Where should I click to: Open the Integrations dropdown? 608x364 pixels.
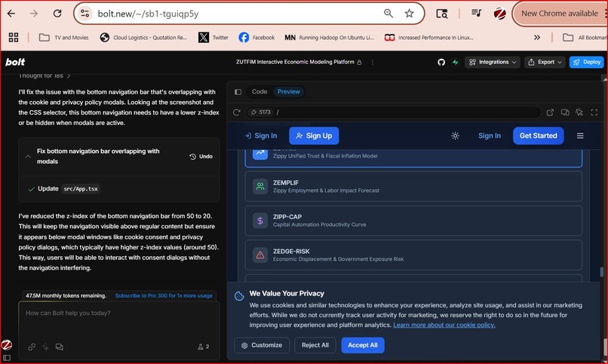coord(493,62)
